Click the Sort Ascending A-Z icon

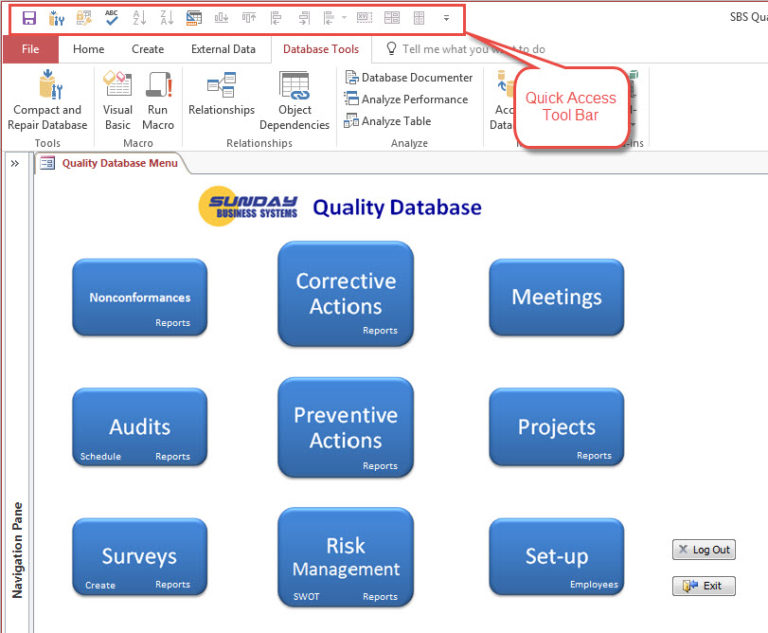[x=139, y=17]
